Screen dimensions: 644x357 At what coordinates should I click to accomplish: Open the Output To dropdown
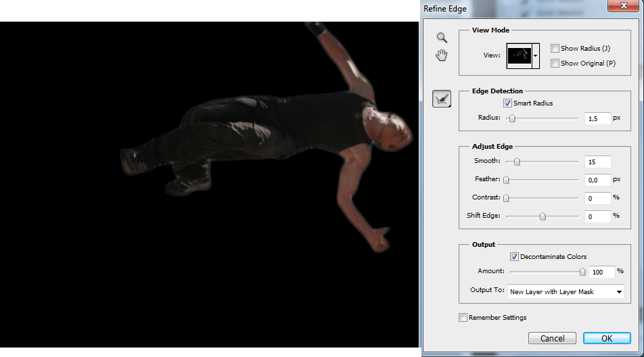pyautogui.click(x=566, y=292)
